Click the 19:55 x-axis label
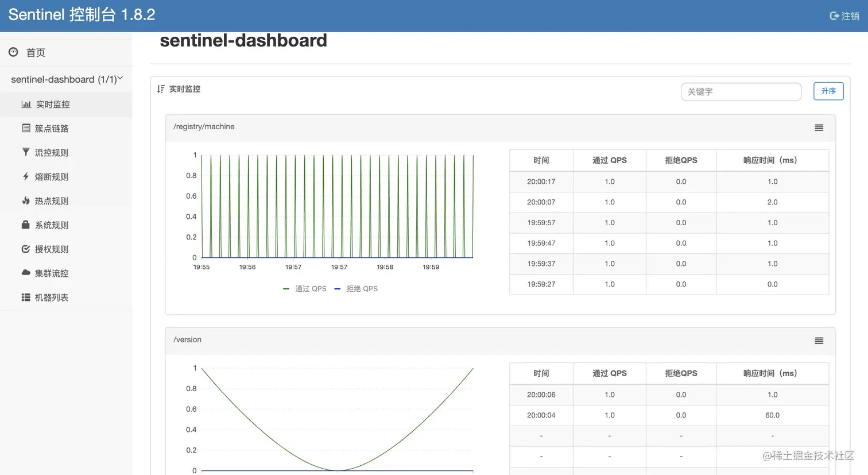 pyautogui.click(x=201, y=267)
